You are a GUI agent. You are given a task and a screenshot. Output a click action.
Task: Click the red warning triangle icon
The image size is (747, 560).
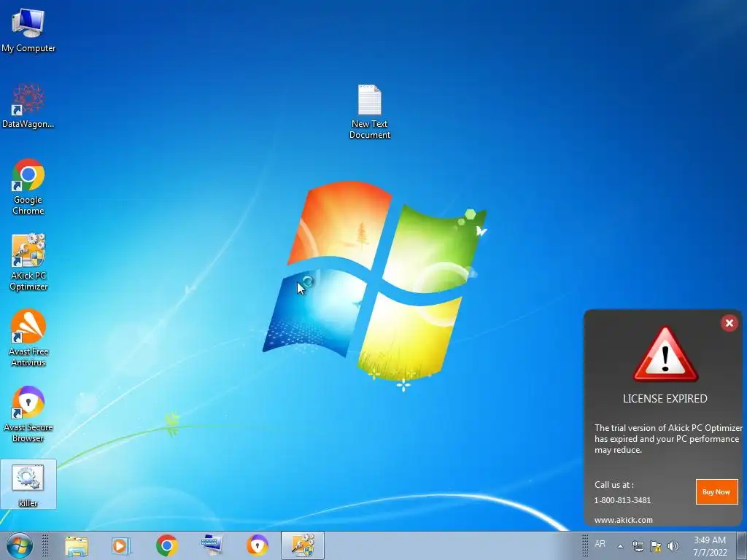click(665, 354)
